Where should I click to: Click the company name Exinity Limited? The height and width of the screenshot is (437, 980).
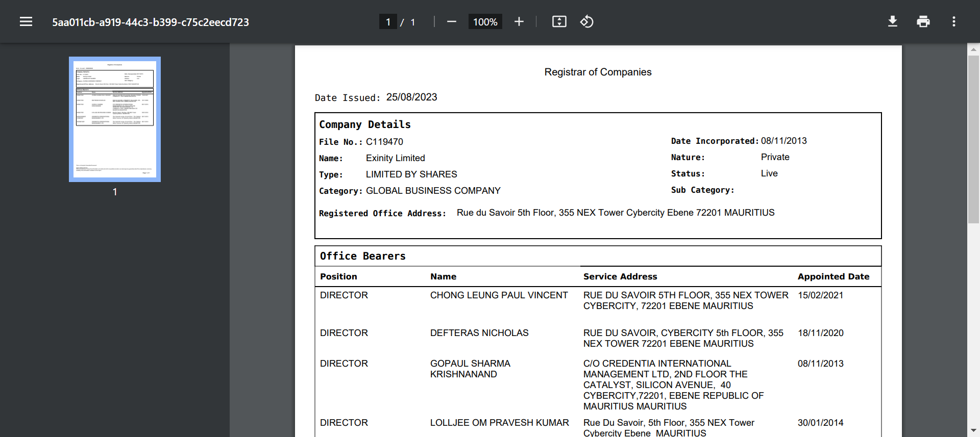[x=395, y=158]
